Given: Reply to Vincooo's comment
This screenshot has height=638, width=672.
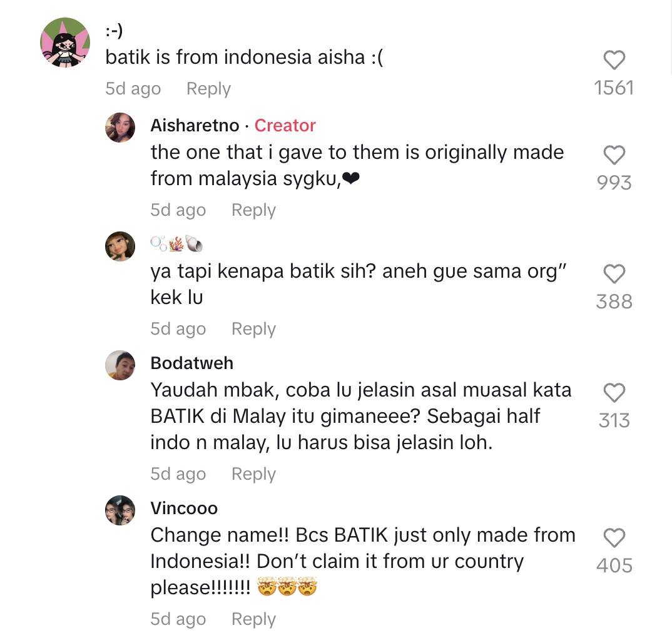Looking at the screenshot, I should 253,619.
